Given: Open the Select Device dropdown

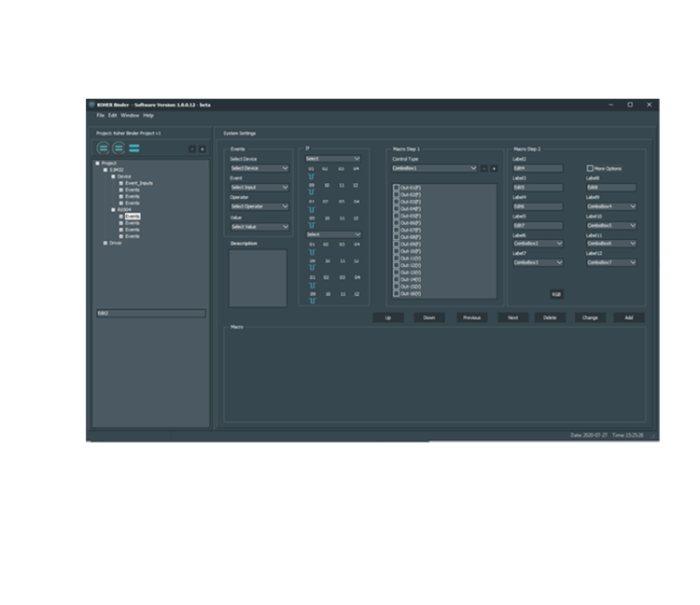Looking at the screenshot, I should (259, 168).
